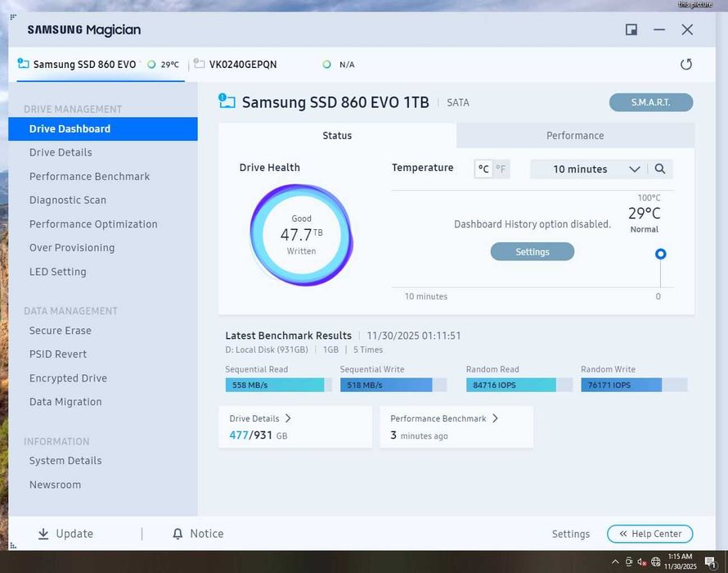Switch to the Performance tab
This screenshot has height=573, width=728.
pos(575,135)
